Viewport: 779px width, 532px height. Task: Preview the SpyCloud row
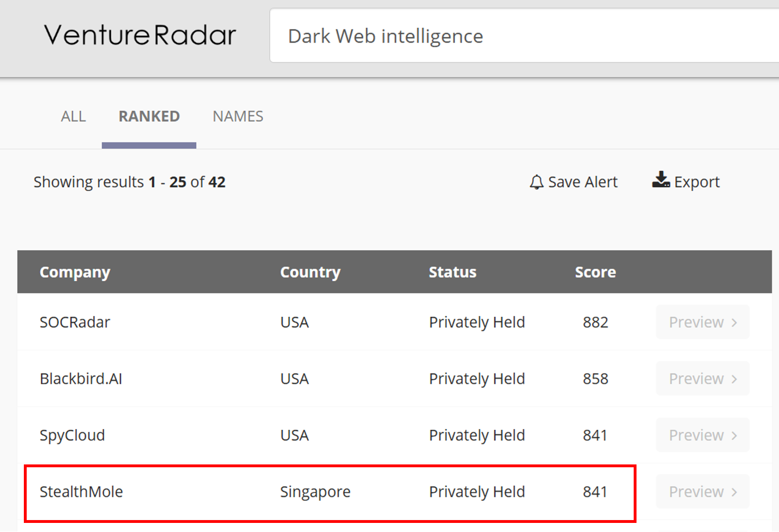point(703,435)
